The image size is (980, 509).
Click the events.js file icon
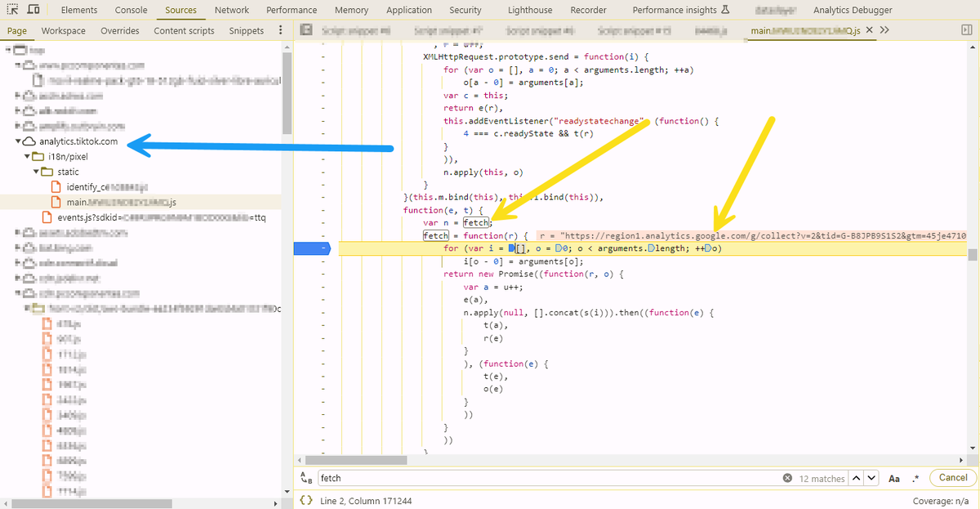pos(47,217)
